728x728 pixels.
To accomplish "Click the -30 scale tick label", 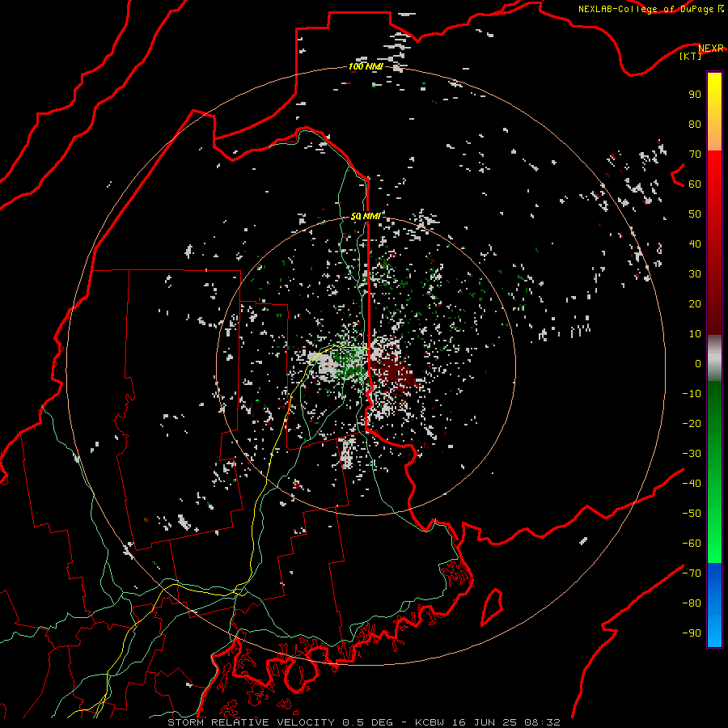I will 692,454.
